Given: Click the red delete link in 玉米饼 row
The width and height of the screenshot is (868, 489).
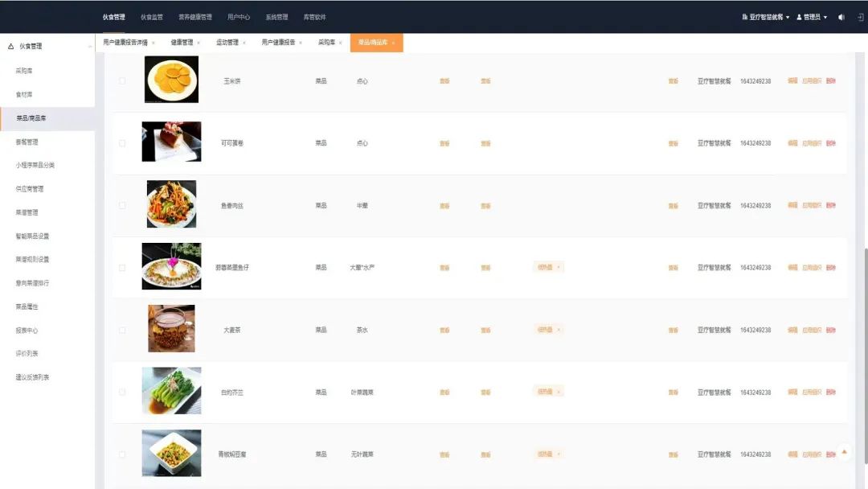Looking at the screenshot, I should click(x=831, y=81).
